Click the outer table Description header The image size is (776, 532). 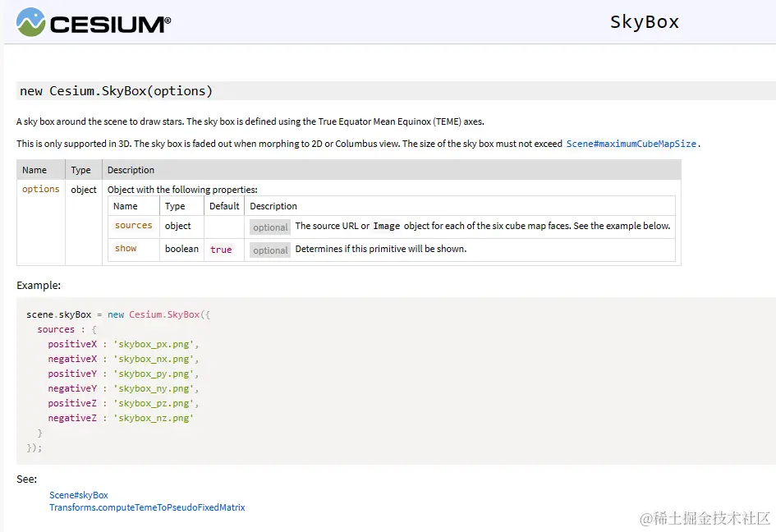131,170
